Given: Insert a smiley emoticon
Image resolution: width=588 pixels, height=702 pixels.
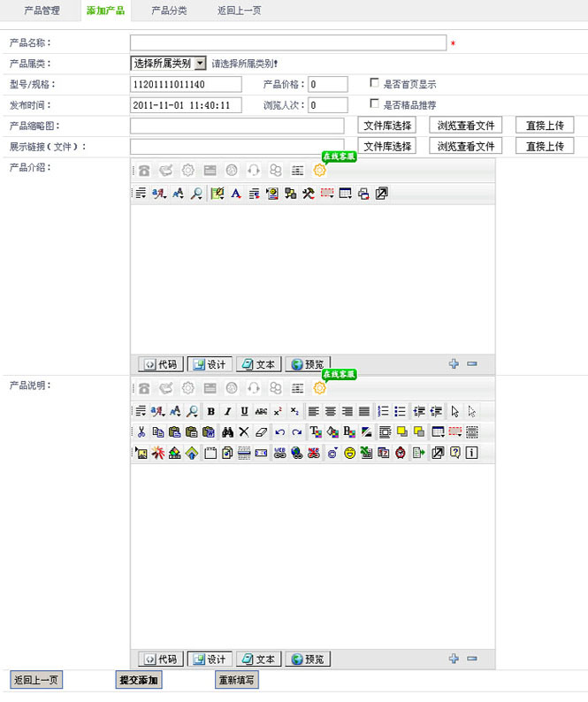Looking at the screenshot, I should tap(349, 454).
